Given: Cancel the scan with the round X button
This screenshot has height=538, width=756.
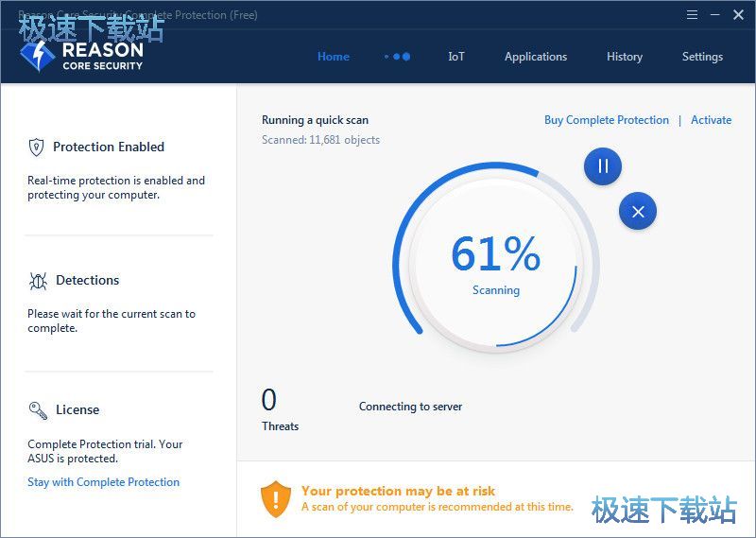Looking at the screenshot, I should 638,212.
